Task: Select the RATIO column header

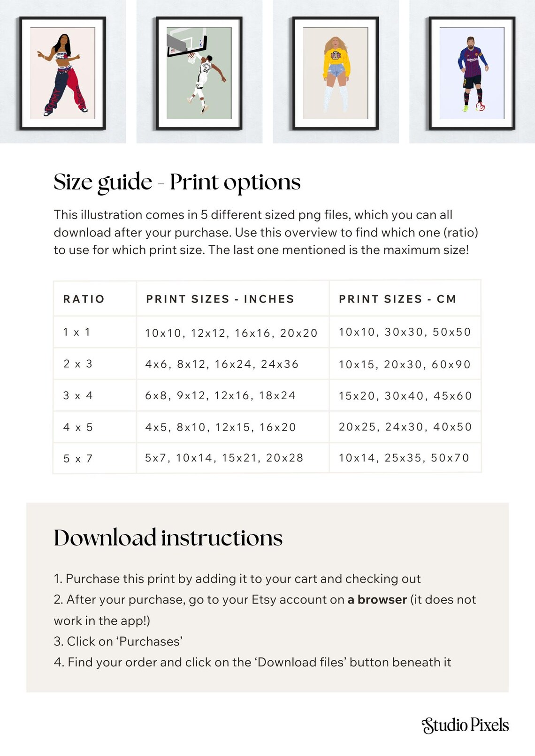Action: point(84,299)
